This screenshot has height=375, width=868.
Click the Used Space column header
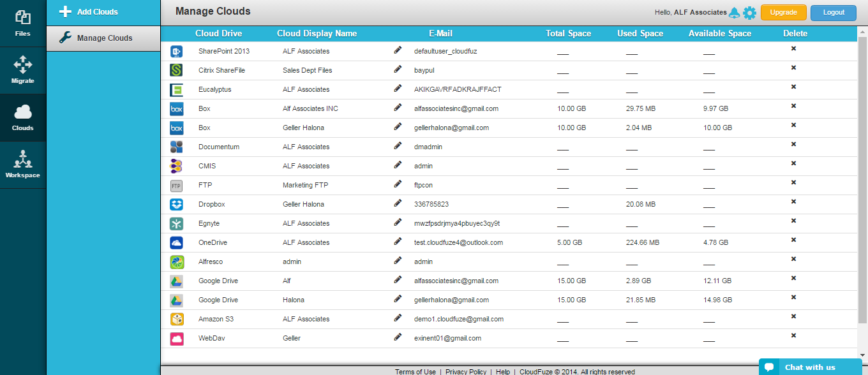click(640, 34)
